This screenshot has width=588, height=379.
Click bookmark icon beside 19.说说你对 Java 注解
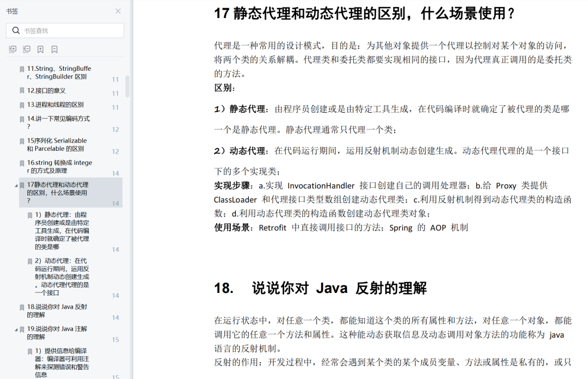22,329
